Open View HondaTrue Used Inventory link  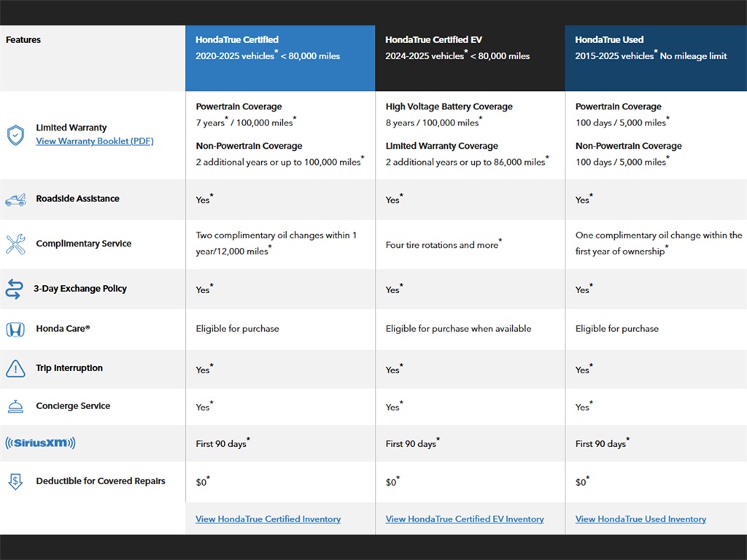point(640,519)
